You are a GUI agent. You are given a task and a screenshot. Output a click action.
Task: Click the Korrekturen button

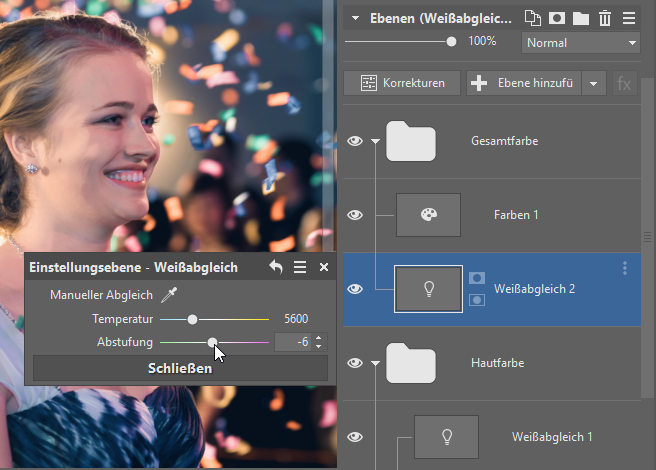pos(402,83)
